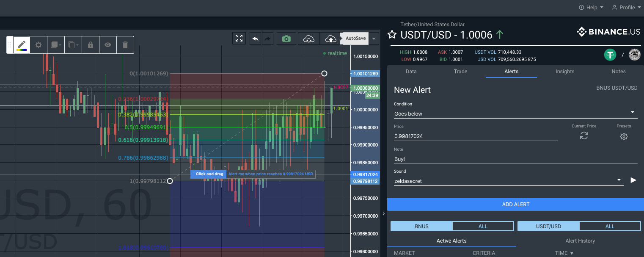The height and width of the screenshot is (257, 644).
Task: Play the selected alert sound
Action: pyautogui.click(x=633, y=180)
